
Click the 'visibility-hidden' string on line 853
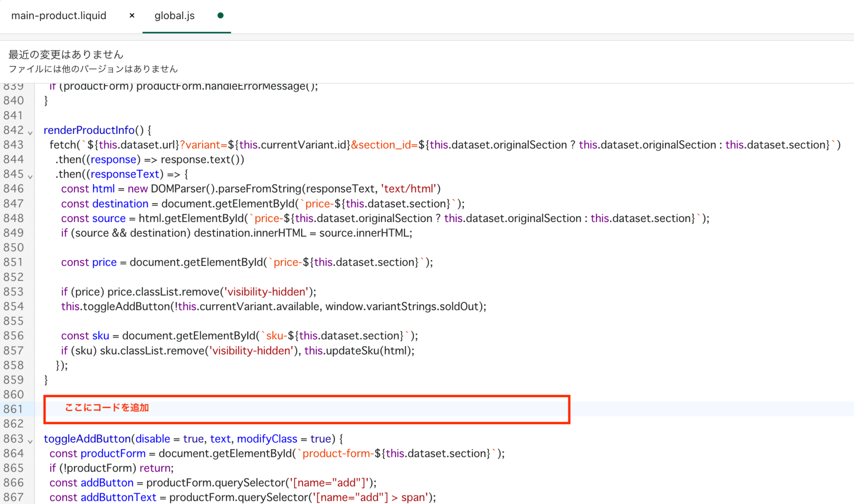click(x=266, y=292)
